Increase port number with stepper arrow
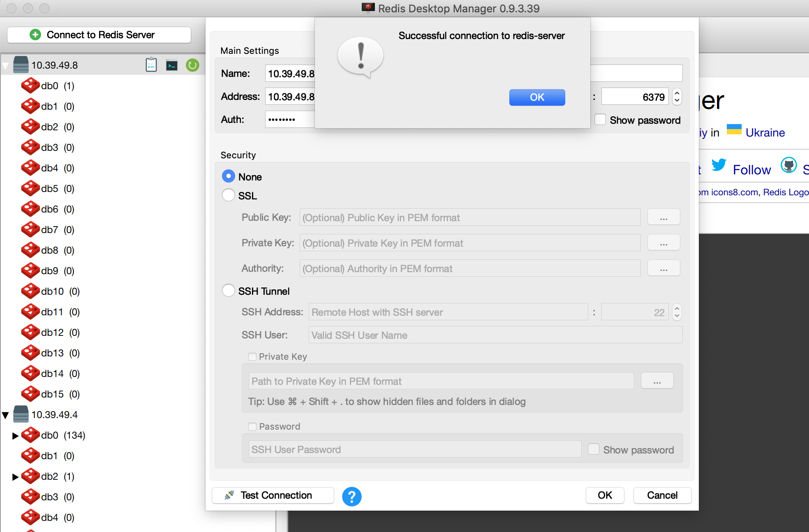 (x=677, y=93)
